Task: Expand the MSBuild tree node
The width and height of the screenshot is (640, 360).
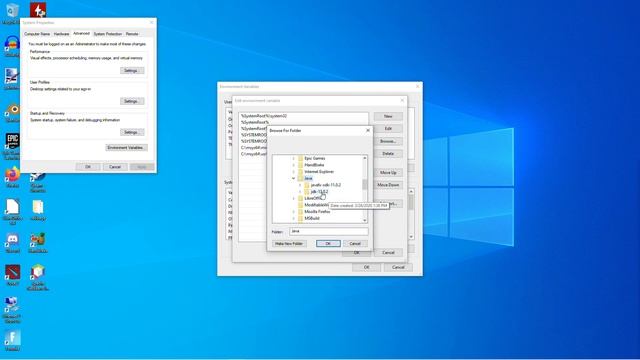Action: [293, 218]
